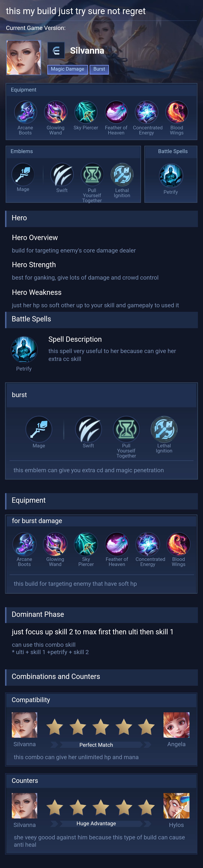Screen dimensions: 203x868
Task: Click Silvanna's portrait in the Counters section
Action: [x=25, y=806]
